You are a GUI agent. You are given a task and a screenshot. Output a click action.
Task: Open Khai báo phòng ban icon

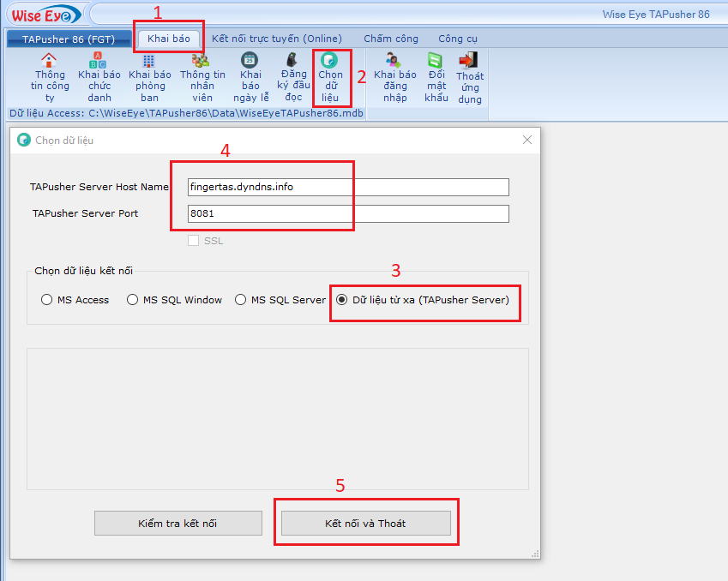[149, 60]
